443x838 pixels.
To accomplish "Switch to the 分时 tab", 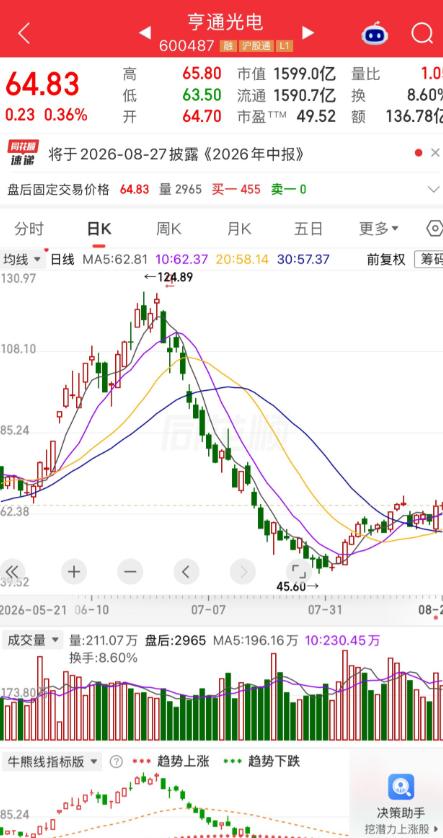I will tap(29, 229).
